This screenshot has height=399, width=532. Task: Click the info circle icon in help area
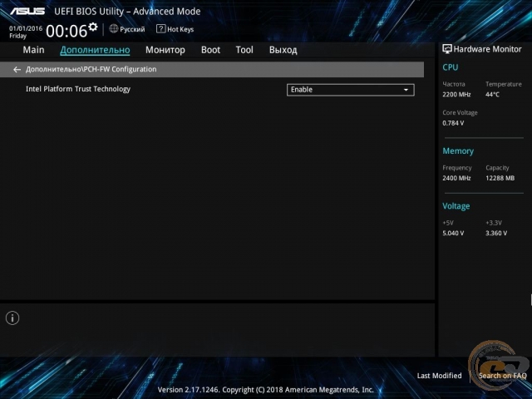tap(12, 318)
